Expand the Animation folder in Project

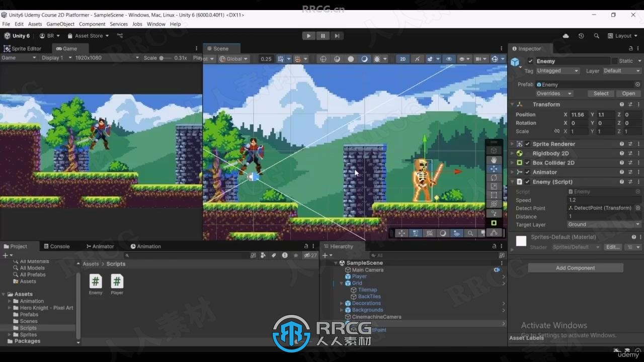point(9,301)
